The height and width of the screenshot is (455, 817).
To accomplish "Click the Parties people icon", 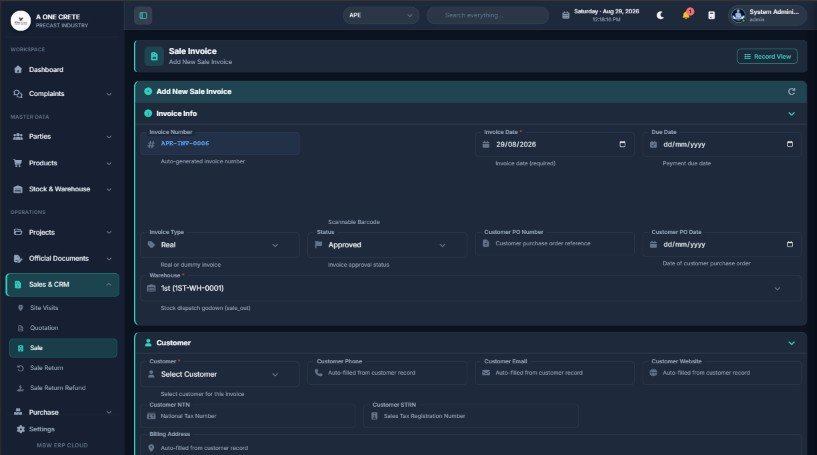I will point(18,137).
